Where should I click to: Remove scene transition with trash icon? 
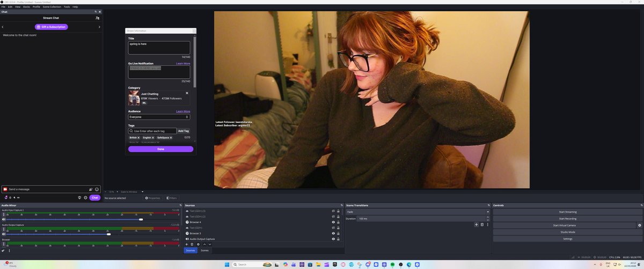pyautogui.click(x=482, y=225)
